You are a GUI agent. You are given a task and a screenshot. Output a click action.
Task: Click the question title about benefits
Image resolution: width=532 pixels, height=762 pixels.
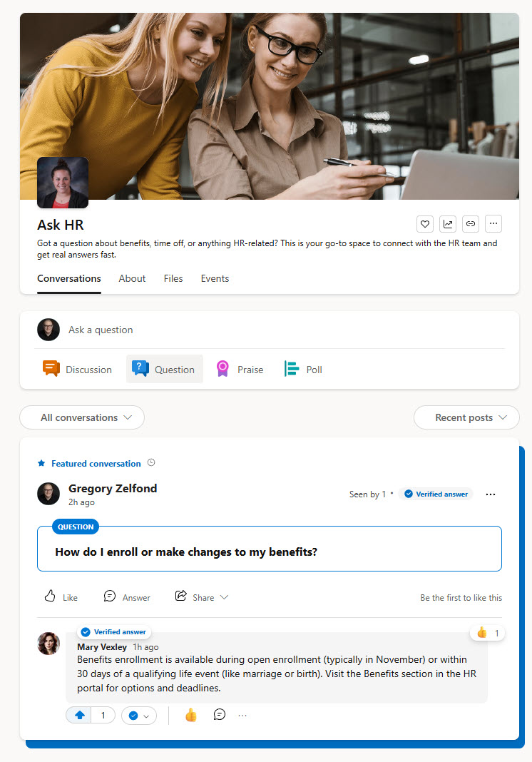pyautogui.click(x=186, y=552)
